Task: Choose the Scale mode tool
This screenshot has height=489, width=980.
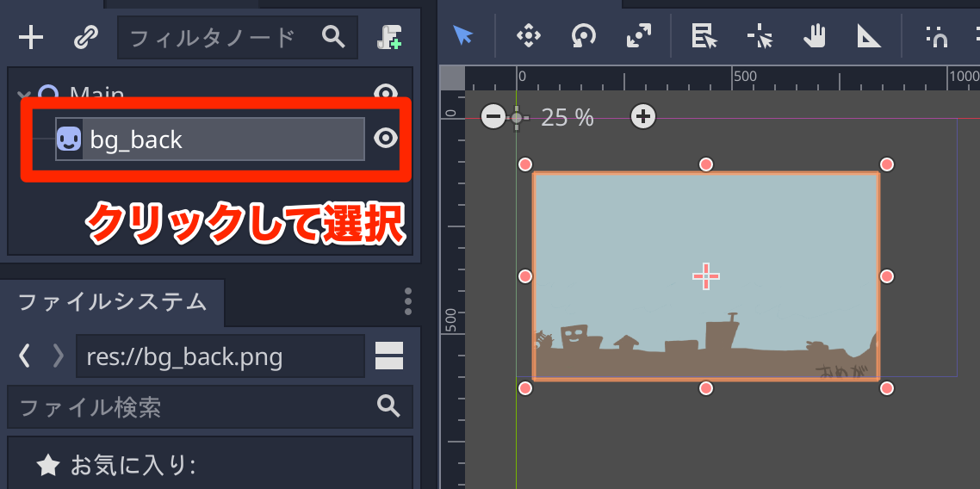Action: pos(638,36)
